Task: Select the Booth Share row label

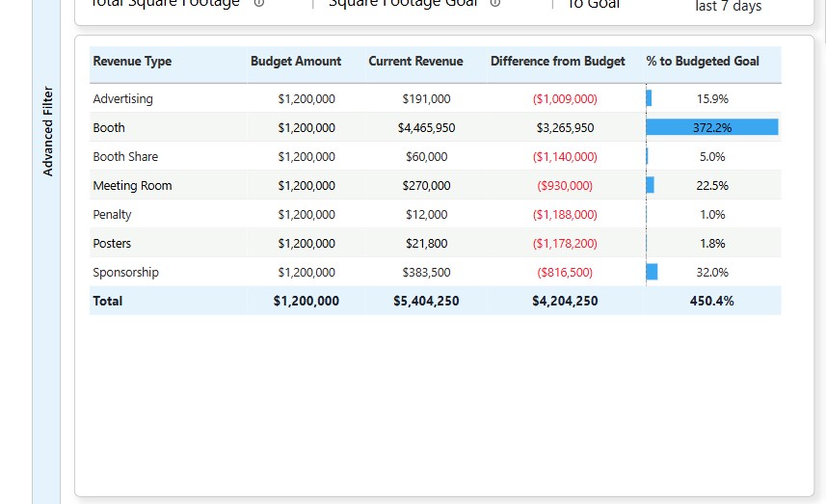Action: pos(125,156)
